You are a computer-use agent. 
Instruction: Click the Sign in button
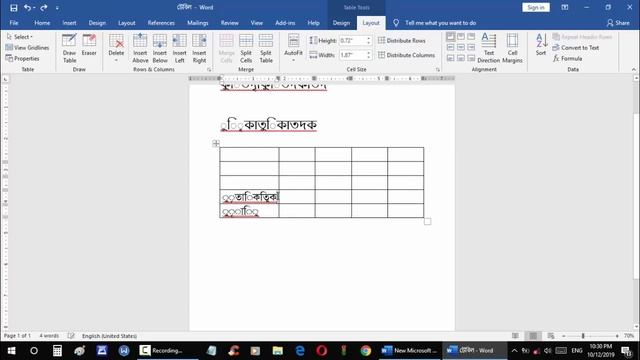[x=536, y=7]
